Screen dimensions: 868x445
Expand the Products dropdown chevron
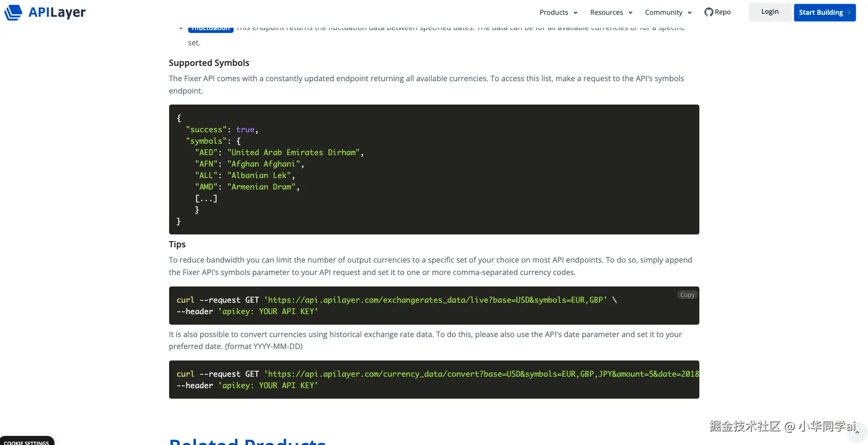[576, 13]
